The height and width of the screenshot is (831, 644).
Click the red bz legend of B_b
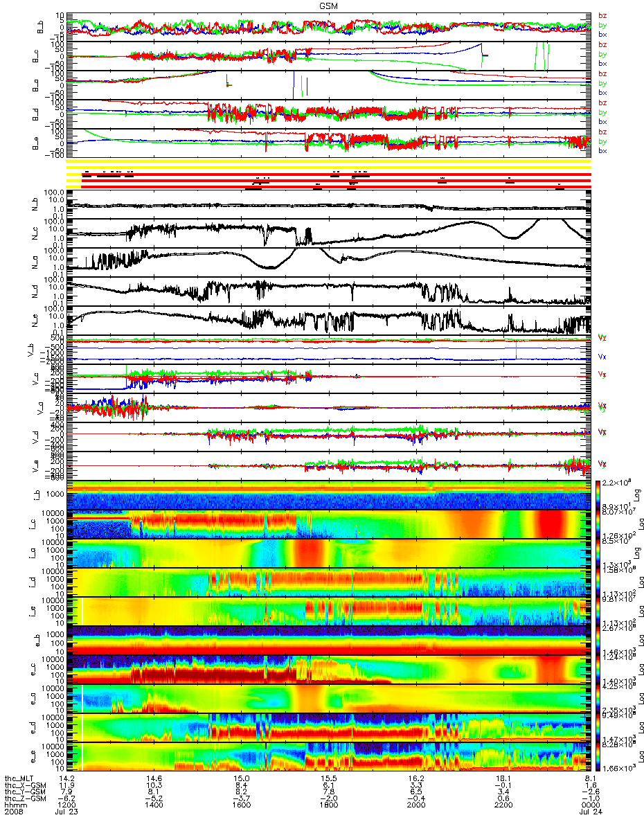602,15
